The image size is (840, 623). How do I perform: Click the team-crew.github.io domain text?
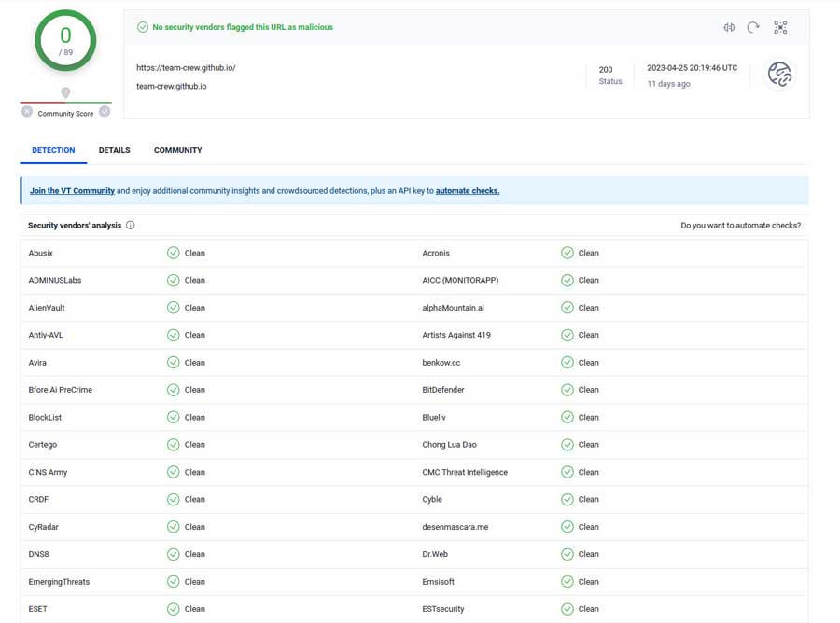[172, 86]
